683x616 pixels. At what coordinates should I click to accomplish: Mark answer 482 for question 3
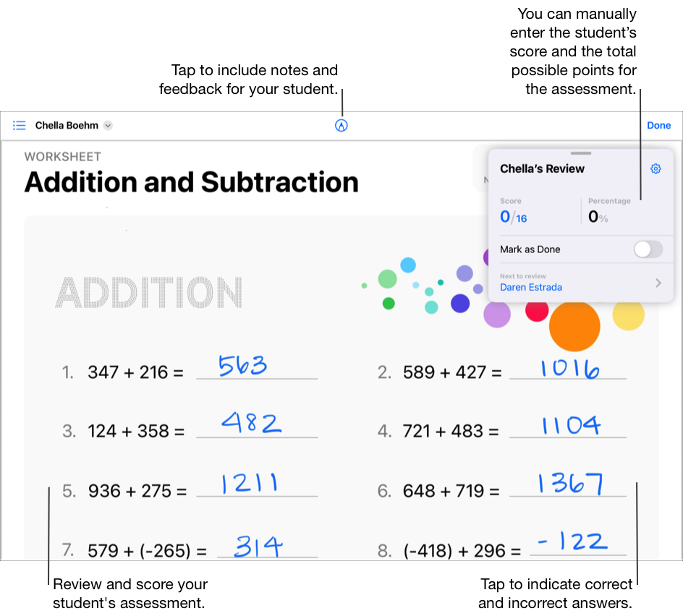[251, 423]
